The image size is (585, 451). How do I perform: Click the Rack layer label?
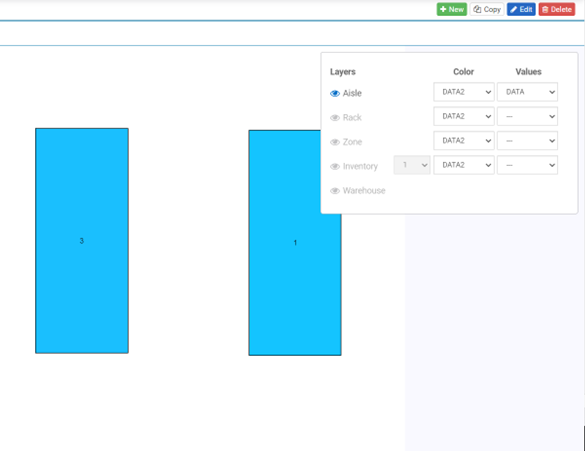coord(352,118)
